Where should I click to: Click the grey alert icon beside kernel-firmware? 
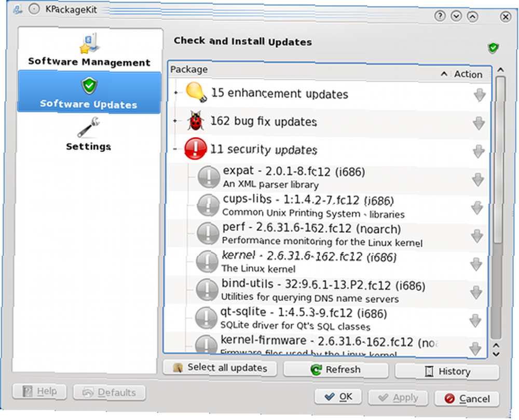tap(206, 344)
